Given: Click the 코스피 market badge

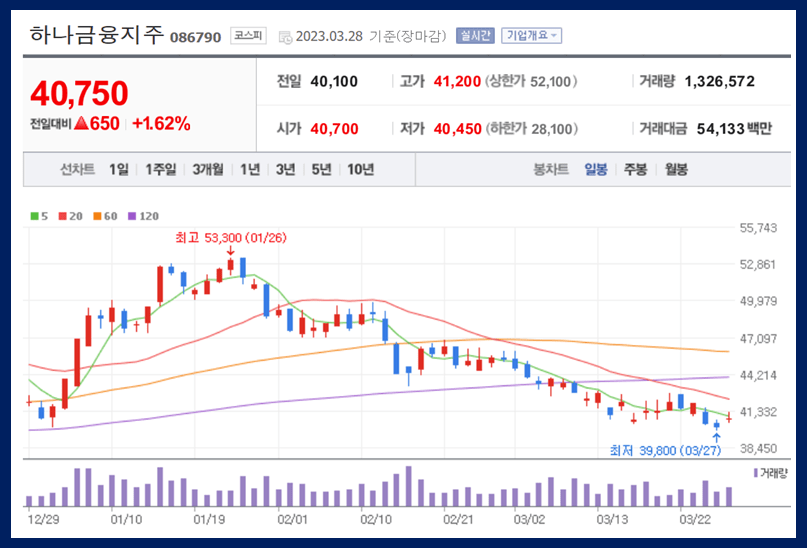Looking at the screenshot, I should [x=248, y=36].
